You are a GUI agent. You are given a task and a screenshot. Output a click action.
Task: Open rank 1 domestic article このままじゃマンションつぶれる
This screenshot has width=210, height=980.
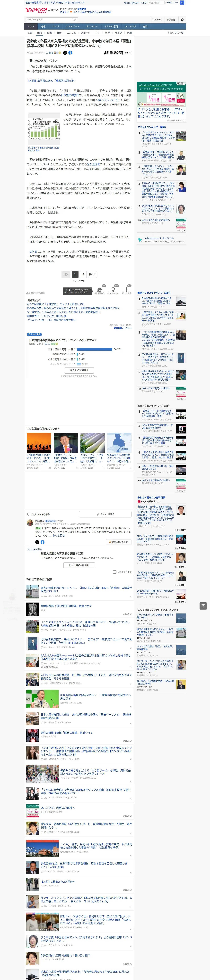coord(158,137)
